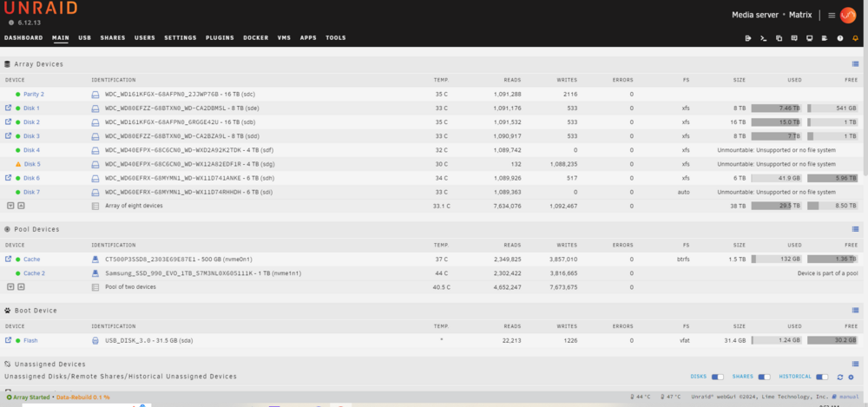Select the WDC_WD40EFPX WX12A82EDF1R identification text

190,164
